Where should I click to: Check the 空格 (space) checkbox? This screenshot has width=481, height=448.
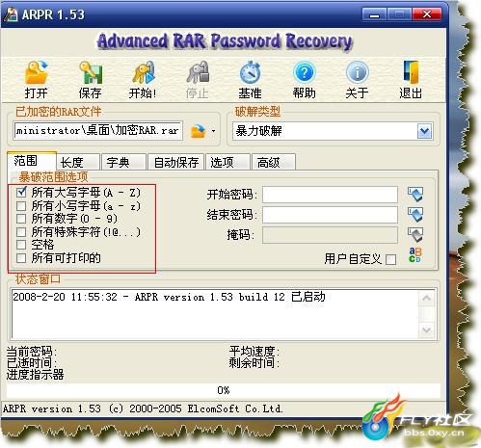coord(21,245)
